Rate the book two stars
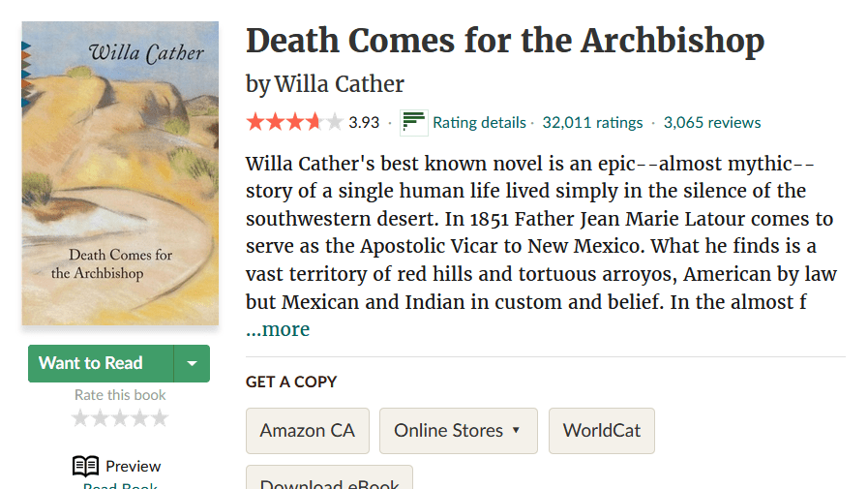 pos(101,418)
